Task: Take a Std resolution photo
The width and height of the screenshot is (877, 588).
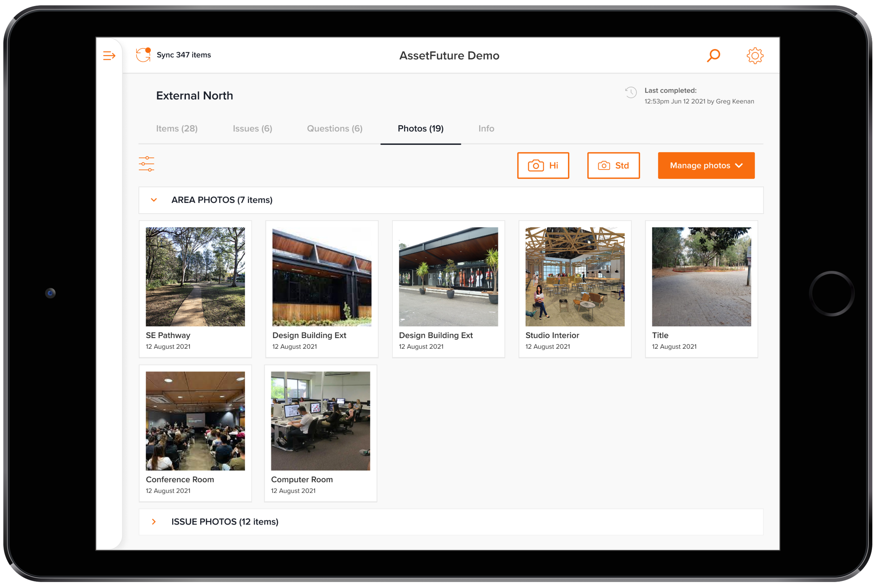Action: pos(614,165)
